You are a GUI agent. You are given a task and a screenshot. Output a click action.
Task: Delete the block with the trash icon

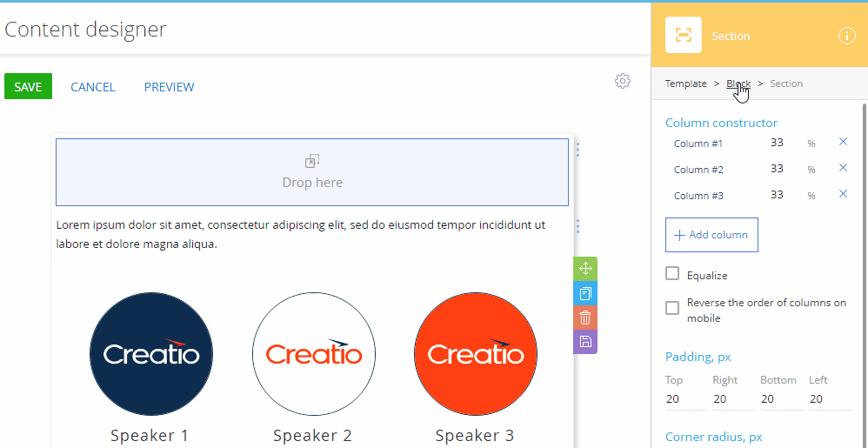tap(585, 318)
